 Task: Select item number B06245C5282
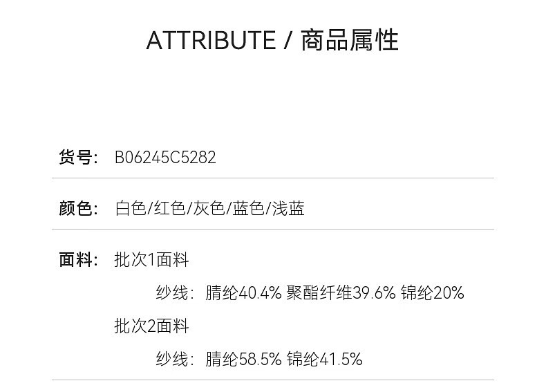tap(165, 158)
